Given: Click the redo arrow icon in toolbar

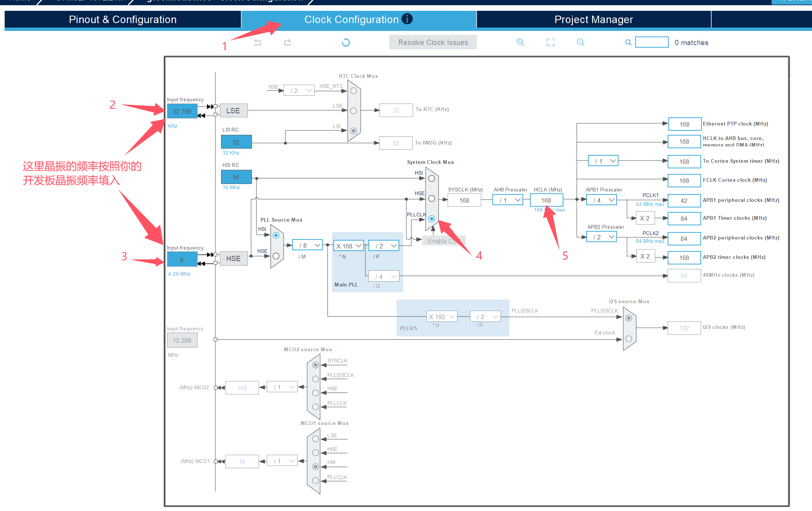Looking at the screenshot, I should [287, 42].
